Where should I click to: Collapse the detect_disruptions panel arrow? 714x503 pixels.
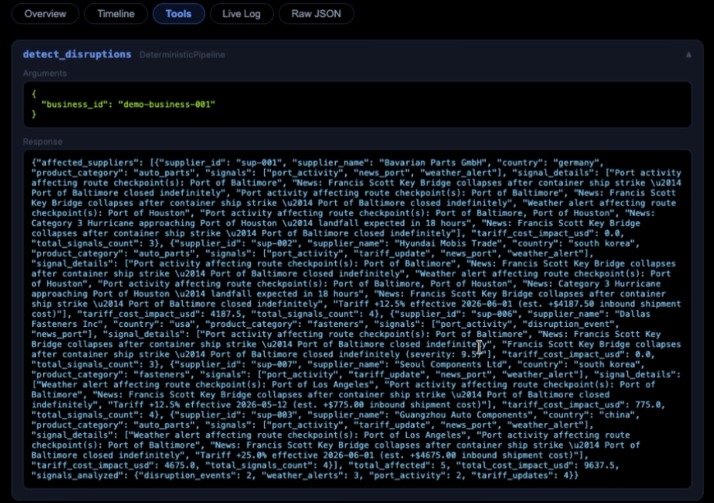pyautogui.click(x=688, y=55)
